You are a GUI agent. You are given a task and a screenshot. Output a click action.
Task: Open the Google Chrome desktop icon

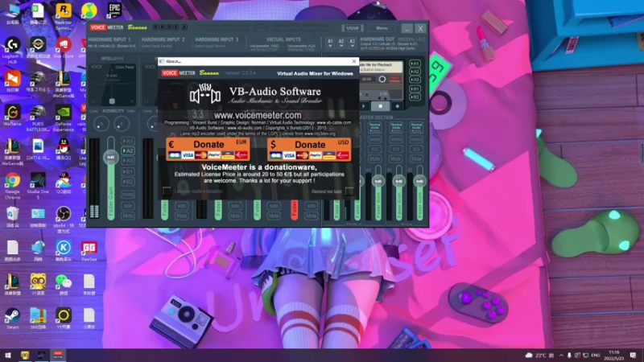(x=12, y=186)
